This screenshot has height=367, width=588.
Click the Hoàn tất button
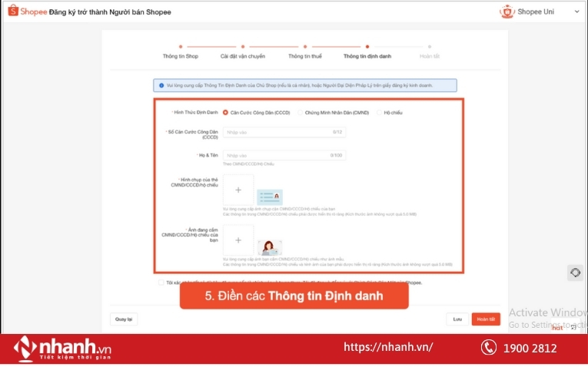pos(486,319)
